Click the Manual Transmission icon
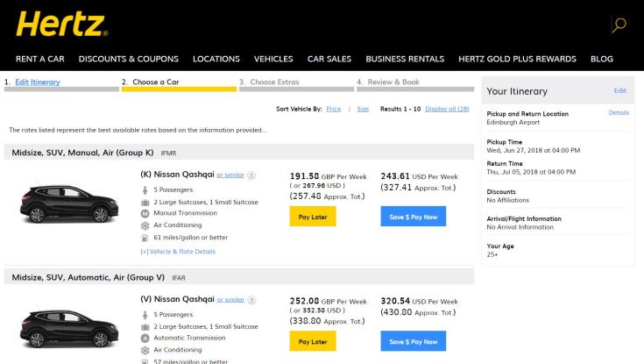This screenshot has width=644, height=364. [145, 213]
